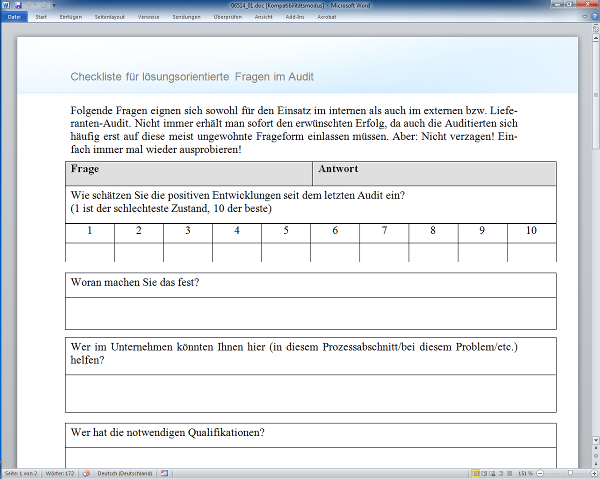This screenshot has width=600, height=479.
Task: Click the empty answer cell under 'Woran machen Sie das fest?'
Action: (x=310, y=313)
